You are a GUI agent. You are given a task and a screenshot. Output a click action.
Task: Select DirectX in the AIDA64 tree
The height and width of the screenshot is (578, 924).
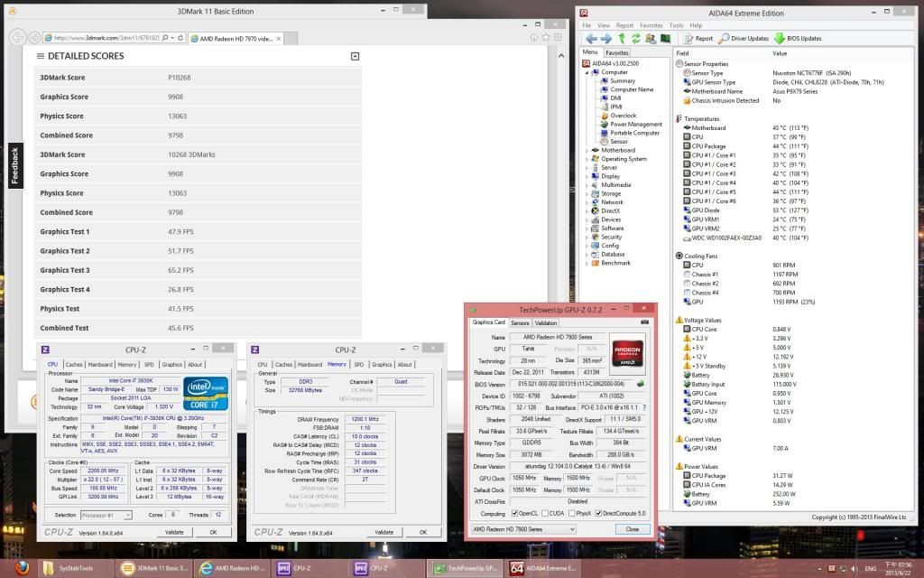click(610, 211)
